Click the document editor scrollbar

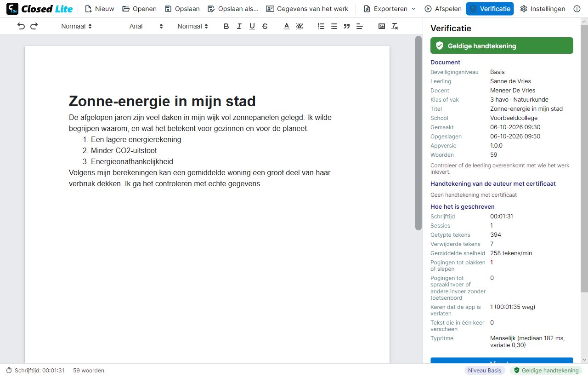[418, 133]
